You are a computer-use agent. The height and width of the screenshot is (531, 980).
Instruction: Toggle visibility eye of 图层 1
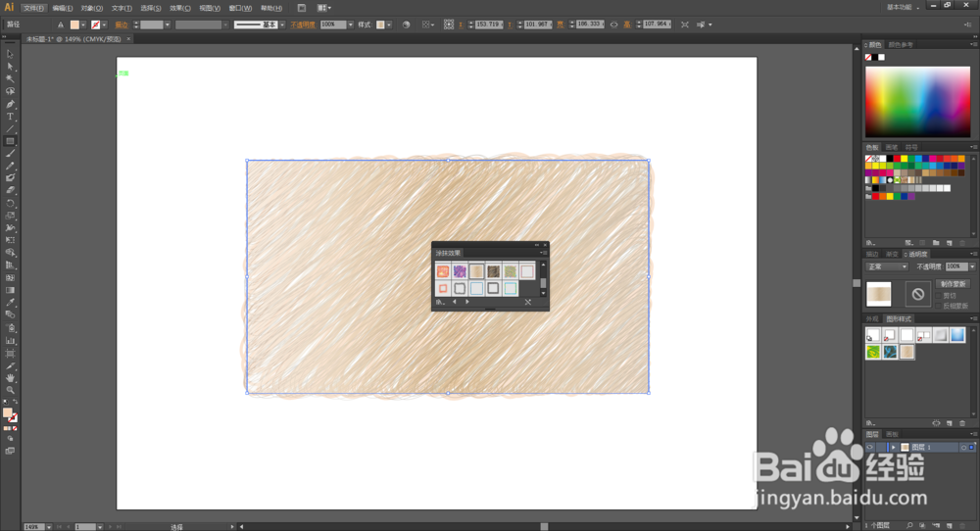coord(870,448)
